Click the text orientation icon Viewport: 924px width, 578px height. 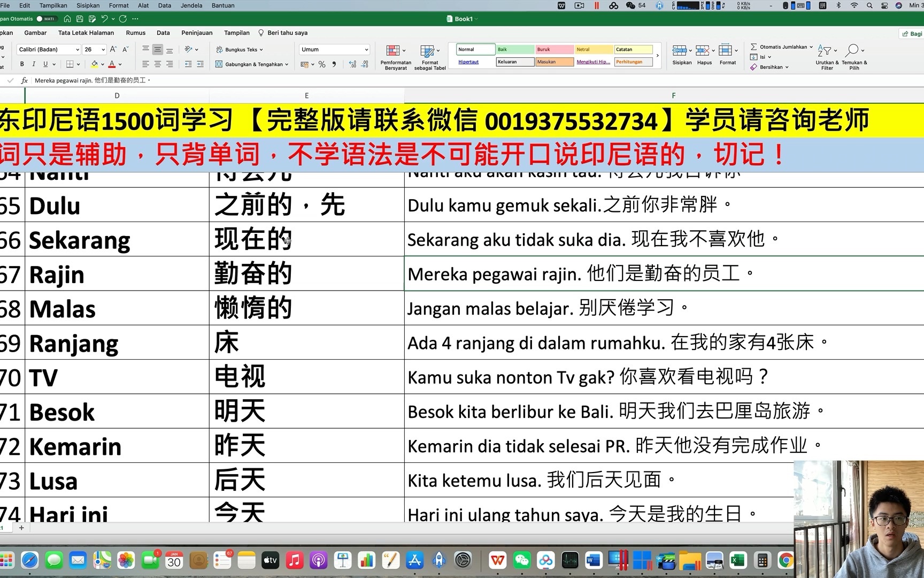coord(188,49)
